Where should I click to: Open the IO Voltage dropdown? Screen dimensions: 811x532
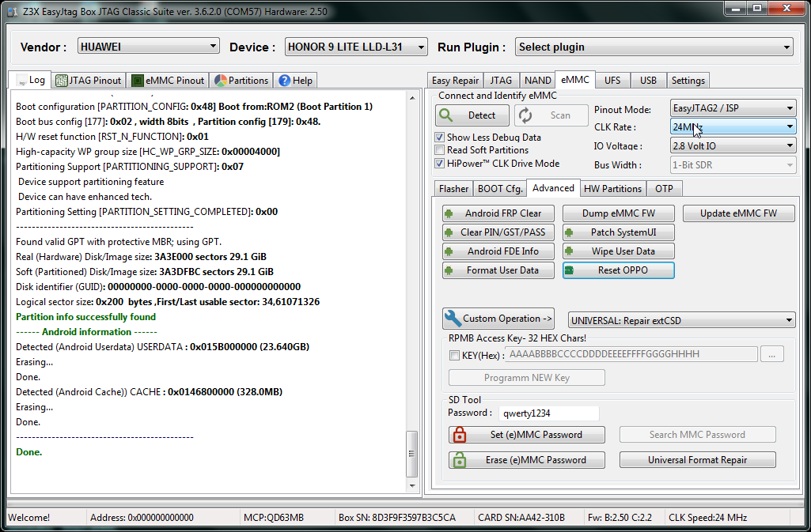pyautogui.click(x=732, y=145)
